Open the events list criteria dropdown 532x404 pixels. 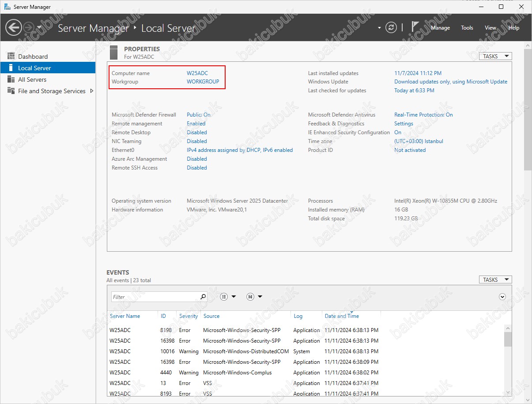coord(228,297)
